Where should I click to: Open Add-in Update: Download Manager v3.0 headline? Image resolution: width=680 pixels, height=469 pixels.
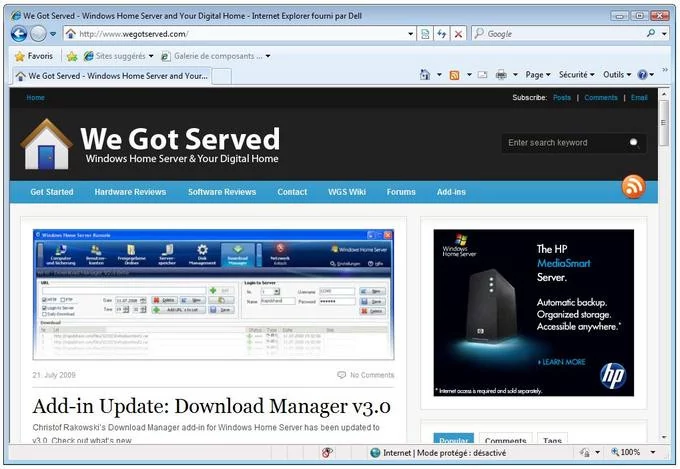(x=211, y=407)
